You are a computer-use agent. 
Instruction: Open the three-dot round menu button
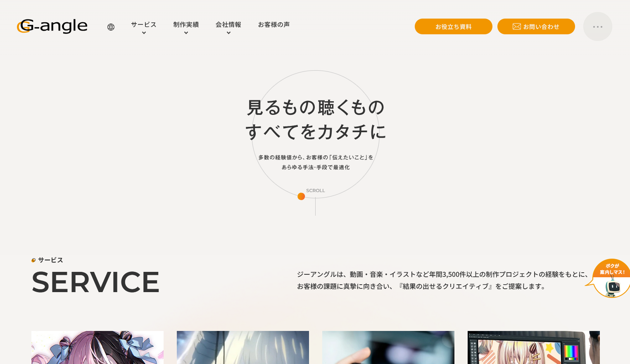tap(597, 26)
